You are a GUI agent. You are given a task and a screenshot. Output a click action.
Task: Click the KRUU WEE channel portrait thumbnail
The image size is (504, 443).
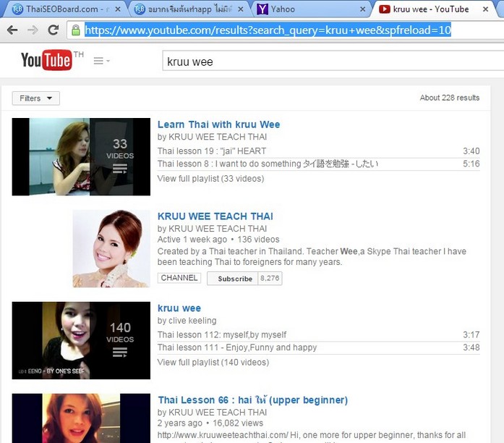coord(111,249)
